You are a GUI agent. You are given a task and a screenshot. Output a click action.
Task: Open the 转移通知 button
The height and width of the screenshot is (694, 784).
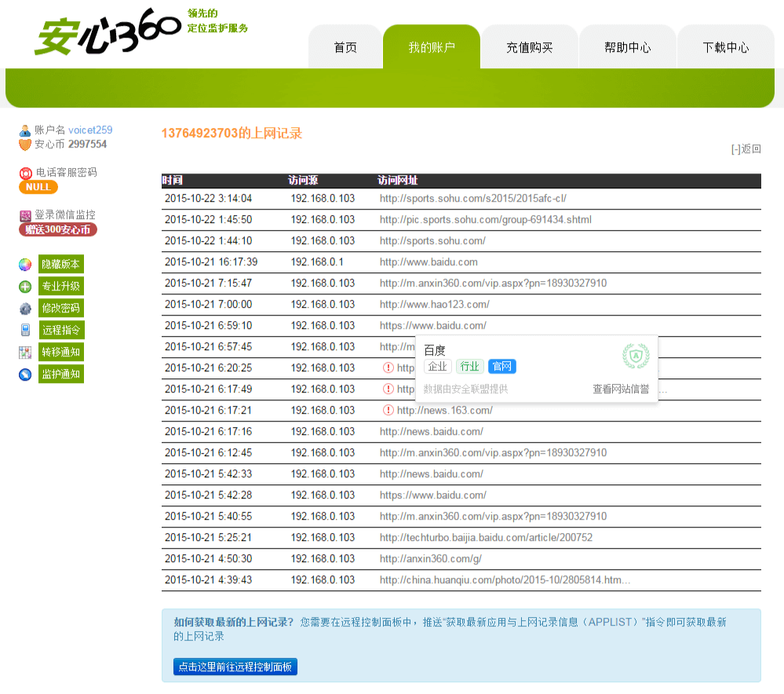61,352
